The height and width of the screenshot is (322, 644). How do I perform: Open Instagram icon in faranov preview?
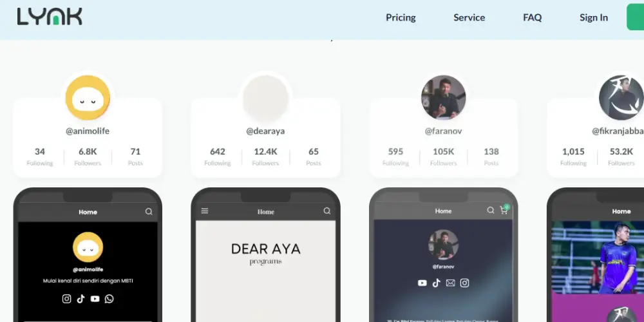click(x=464, y=283)
